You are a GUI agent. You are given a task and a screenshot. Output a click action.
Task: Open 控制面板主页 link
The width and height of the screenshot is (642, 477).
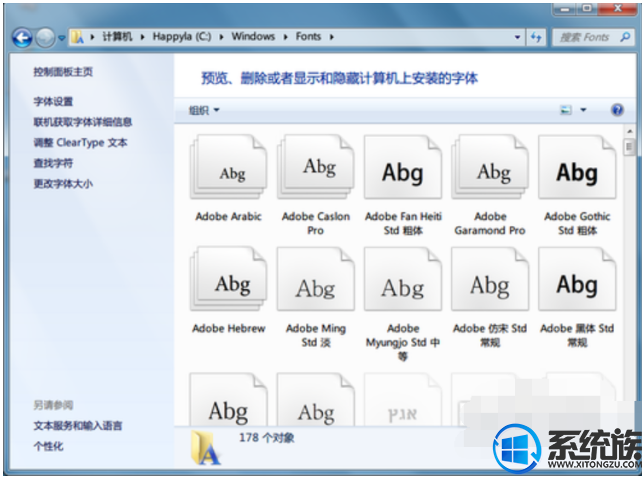coord(63,72)
